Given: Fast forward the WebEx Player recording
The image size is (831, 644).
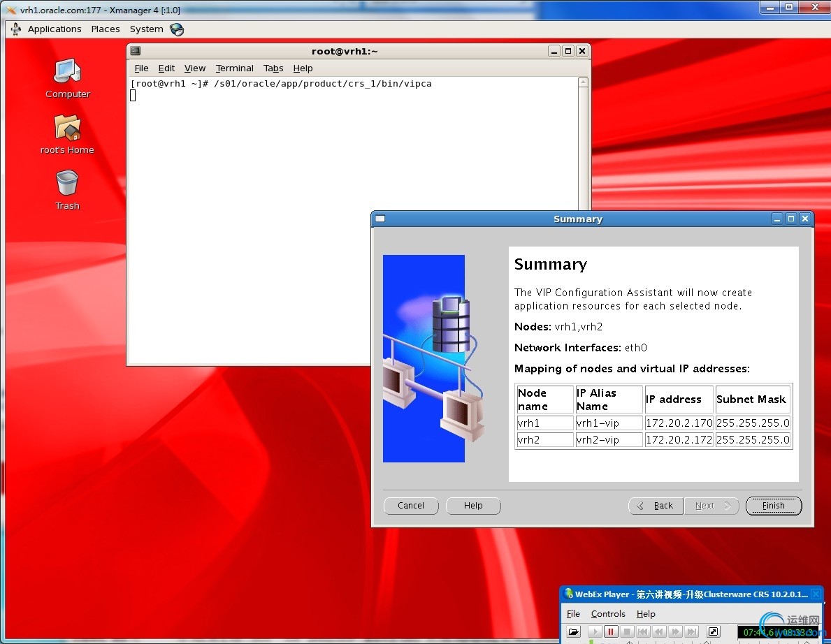Looking at the screenshot, I should pyautogui.click(x=675, y=632).
